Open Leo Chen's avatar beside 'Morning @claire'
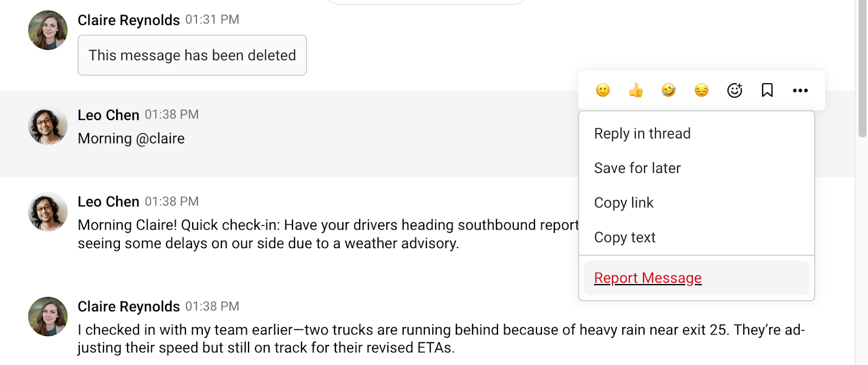The image size is (868, 365). pyautogui.click(x=48, y=125)
